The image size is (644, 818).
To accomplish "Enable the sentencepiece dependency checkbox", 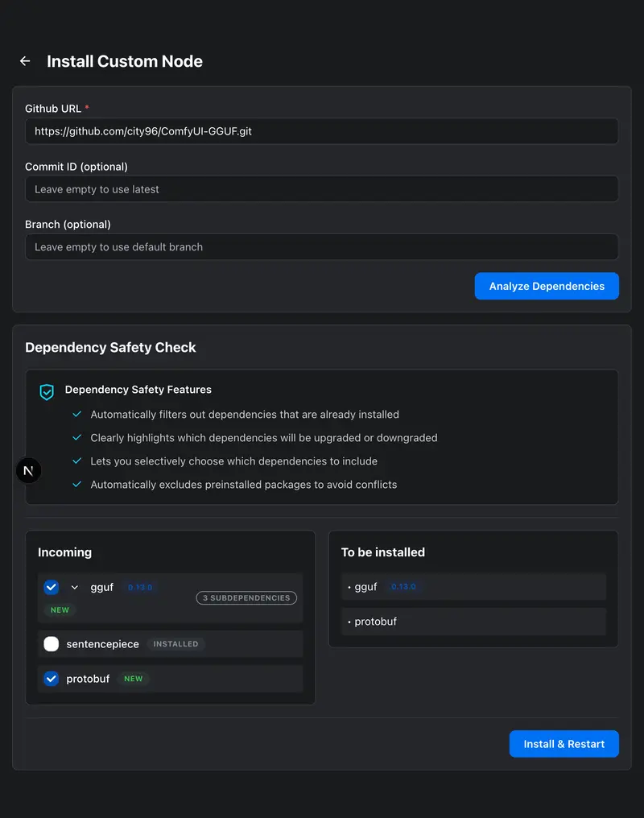I will tap(52, 644).
